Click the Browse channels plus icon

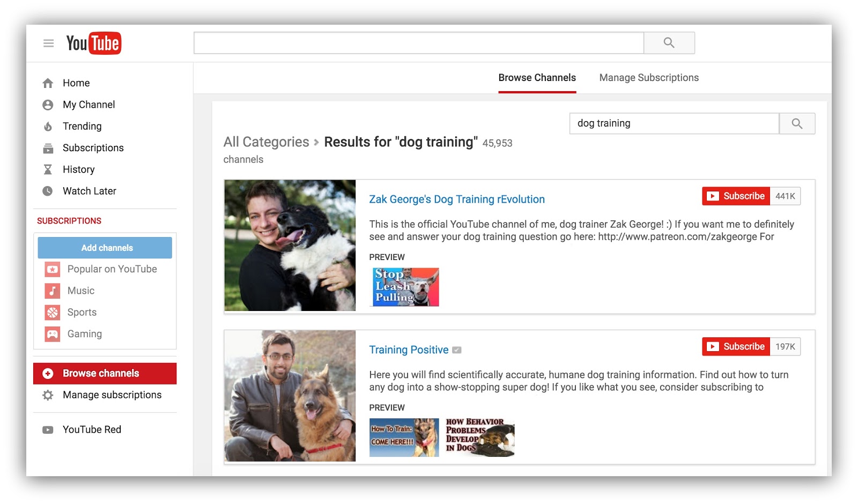click(48, 374)
